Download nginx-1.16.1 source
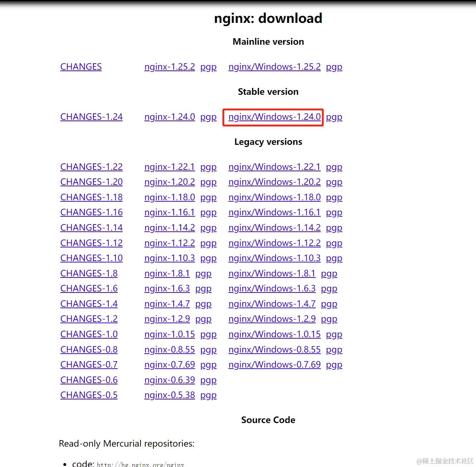 click(x=170, y=212)
